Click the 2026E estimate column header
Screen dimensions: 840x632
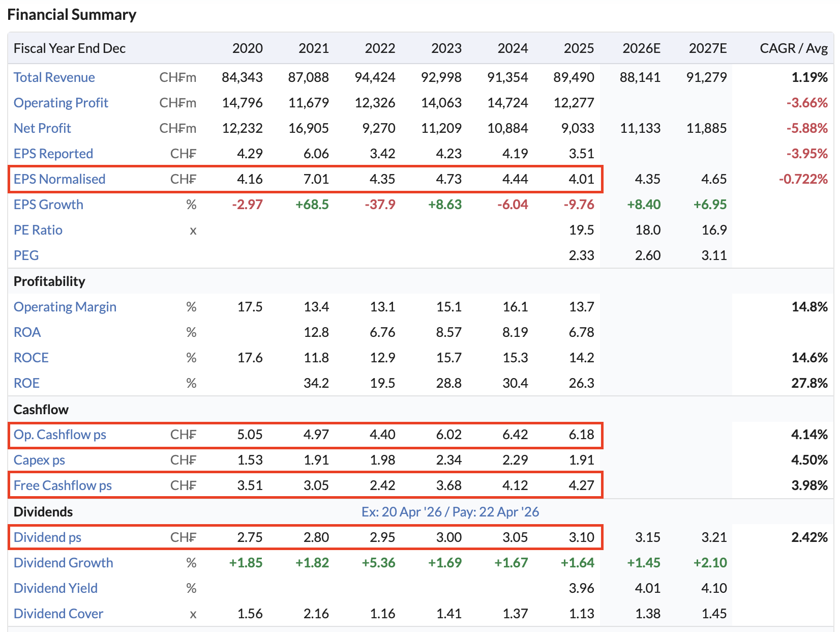pyautogui.click(x=642, y=48)
